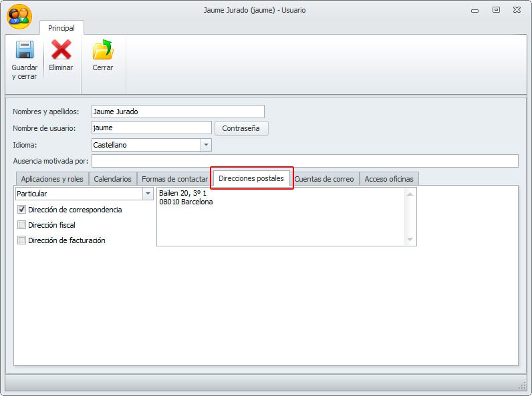Switch to Aplicaciones y roles tab

(x=52, y=179)
